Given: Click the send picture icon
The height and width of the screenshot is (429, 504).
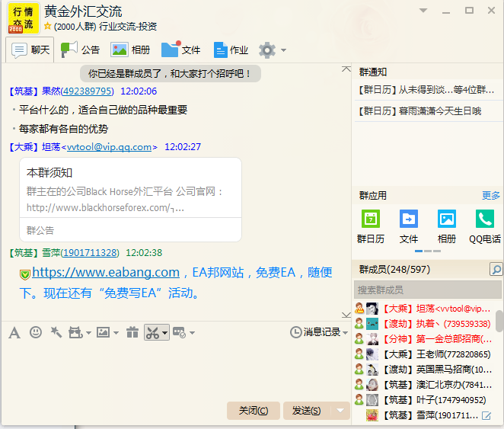Looking at the screenshot, I should tap(104, 332).
